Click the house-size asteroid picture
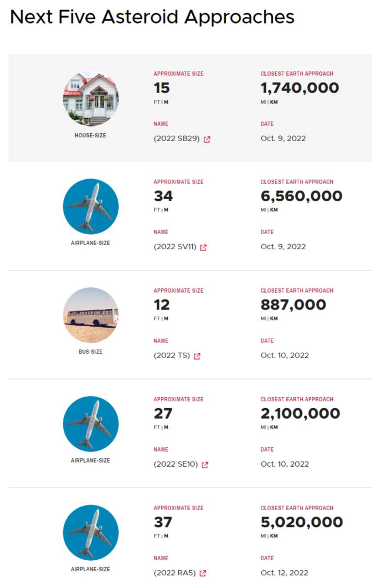 pyautogui.click(x=90, y=99)
